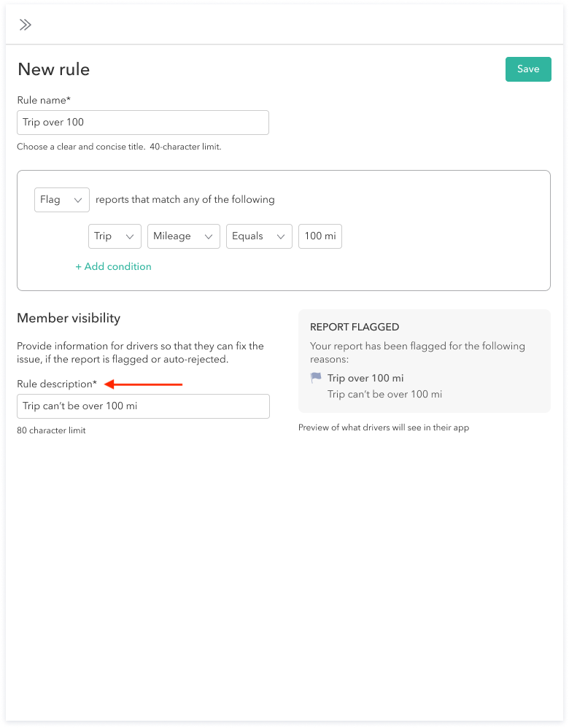The image size is (569, 728).
Task: Click the blue flag icon in the preview
Action: coord(316,378)
